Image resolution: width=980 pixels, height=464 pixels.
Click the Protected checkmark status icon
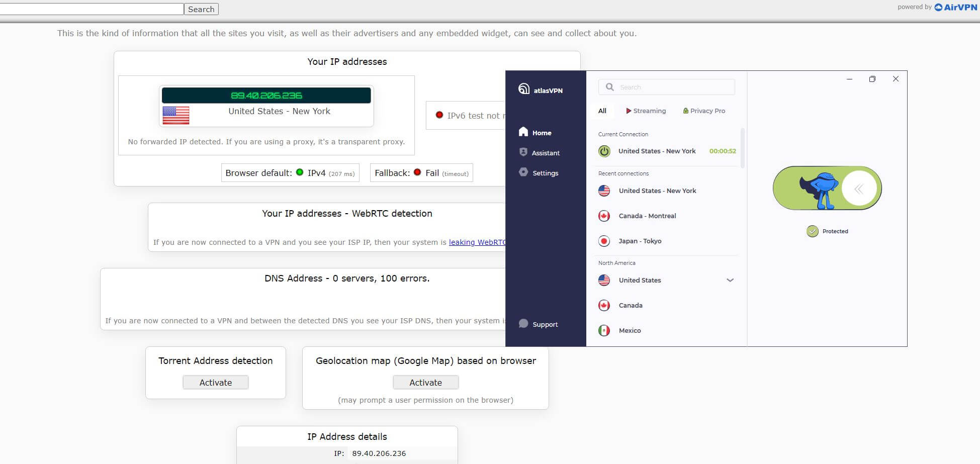pos(813,231)
